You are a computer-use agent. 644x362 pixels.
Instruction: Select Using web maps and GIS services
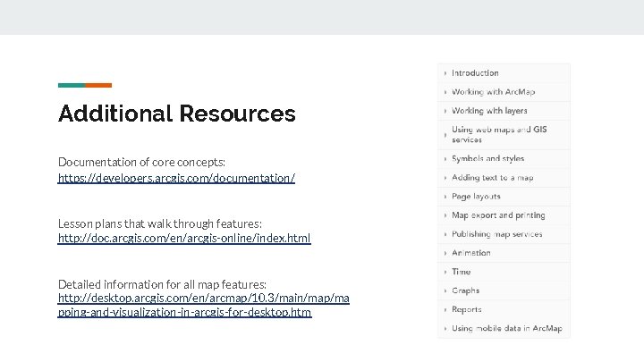pyautogui.click(x=499, y=135)
